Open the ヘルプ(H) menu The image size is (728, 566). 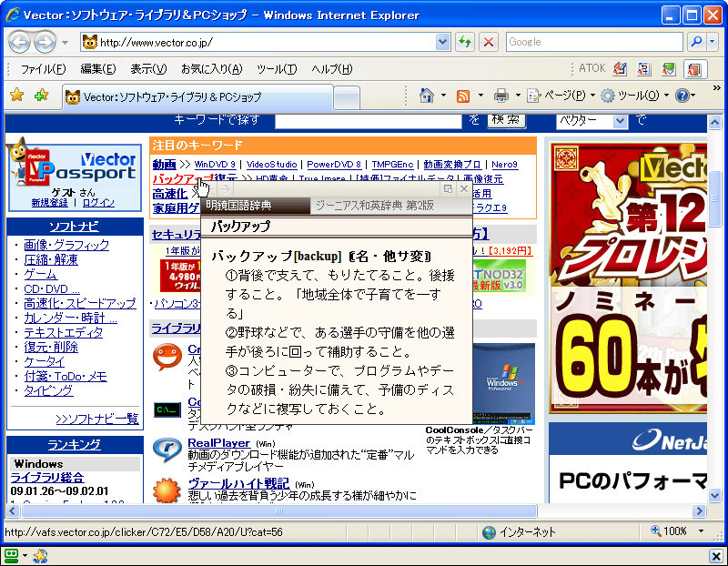(332, 69)
